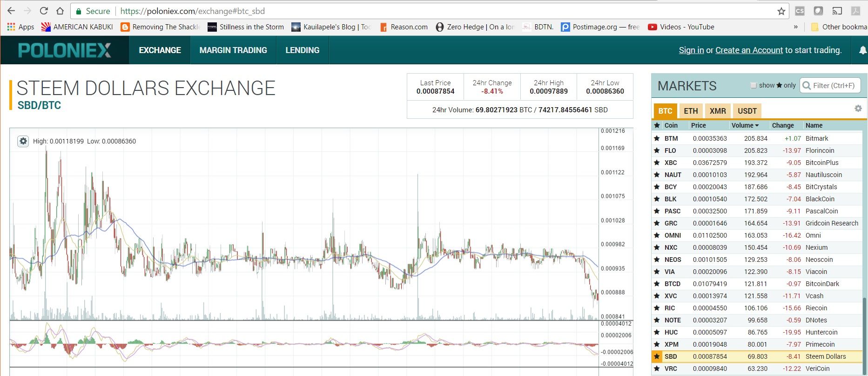Image resolution: width=868 pixels, height=376 pixels.
Task: Toggle favorite star for VRC
Action: pos(657,369)
